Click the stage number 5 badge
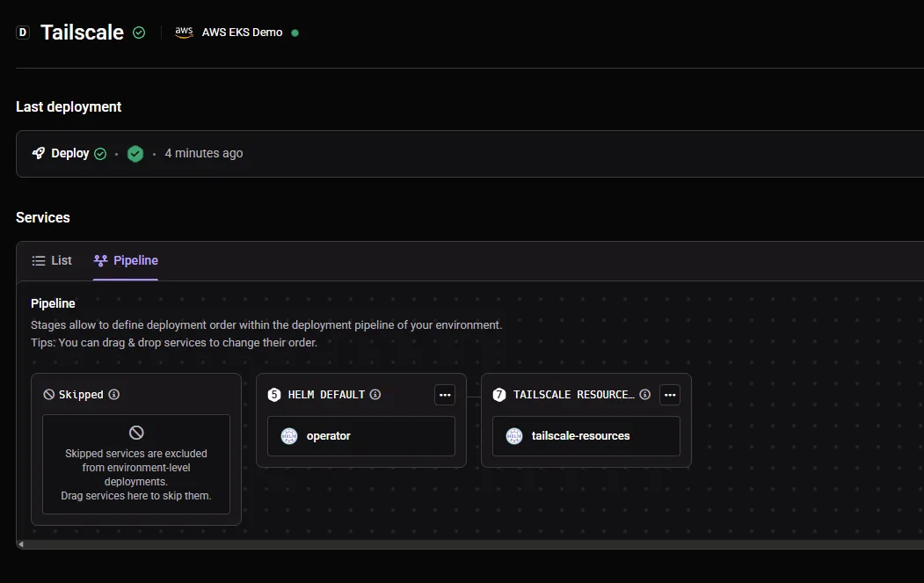 tap(274, 394)
